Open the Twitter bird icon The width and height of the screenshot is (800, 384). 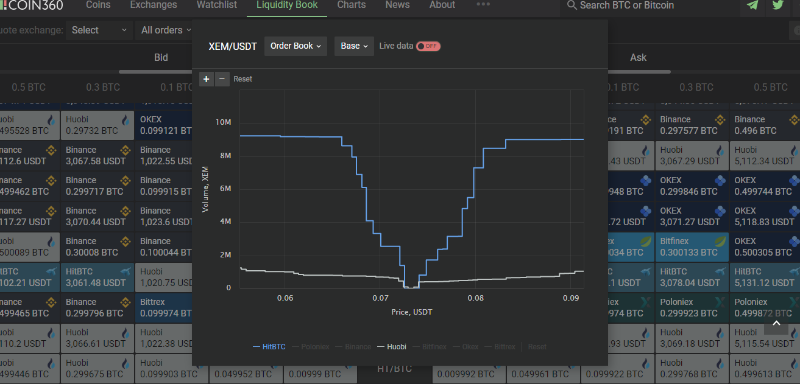click(778, 5)
